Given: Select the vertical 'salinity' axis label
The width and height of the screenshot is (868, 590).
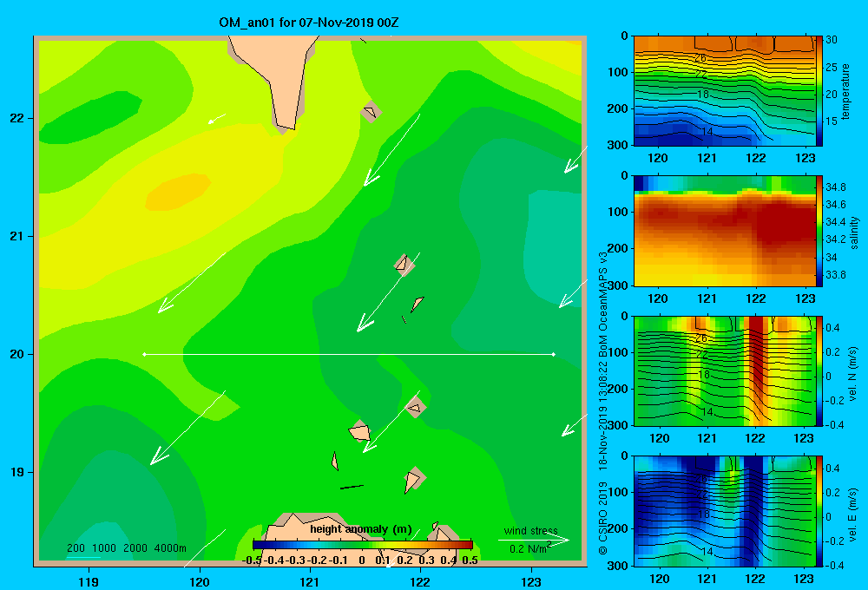Looking at the screenshot, I should 854,233.
